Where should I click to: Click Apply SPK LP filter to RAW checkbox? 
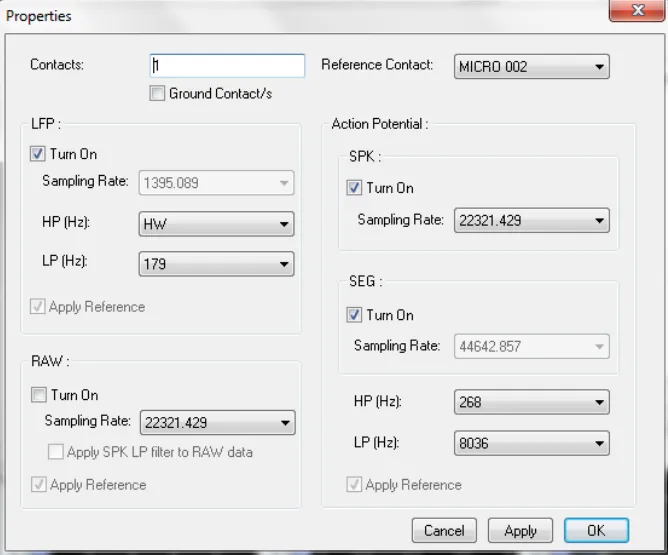(56, 452)
